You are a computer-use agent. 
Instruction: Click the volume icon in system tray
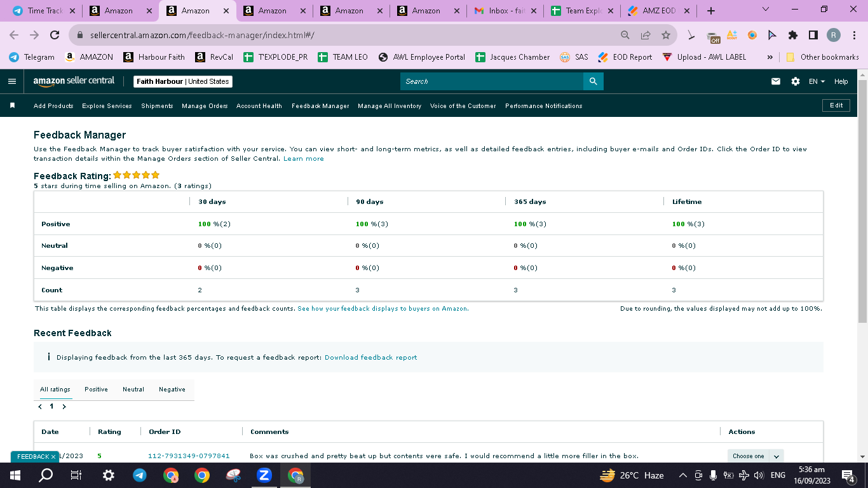click(759, 475)
